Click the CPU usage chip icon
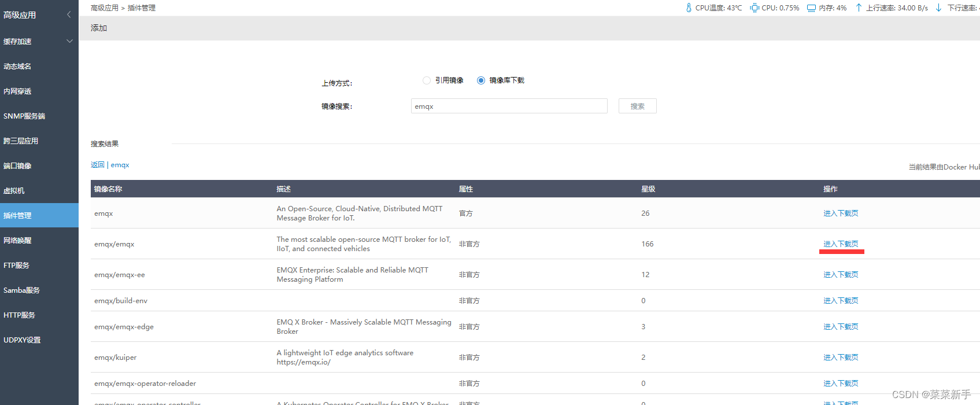The height and width of the screenshot is (405, 980). [x=755, y=8]
